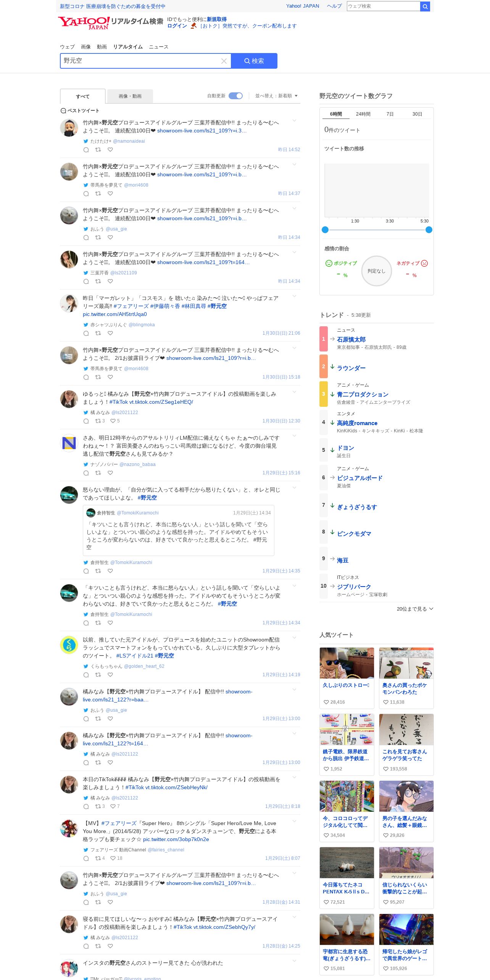Open the 高純度romance trend link
The width and height of the screenshot is (490, 980).
[357, 423]
